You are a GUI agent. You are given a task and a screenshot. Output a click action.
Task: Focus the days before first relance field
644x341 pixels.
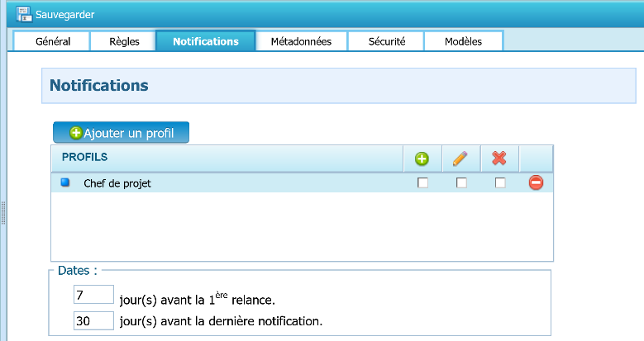93,295
